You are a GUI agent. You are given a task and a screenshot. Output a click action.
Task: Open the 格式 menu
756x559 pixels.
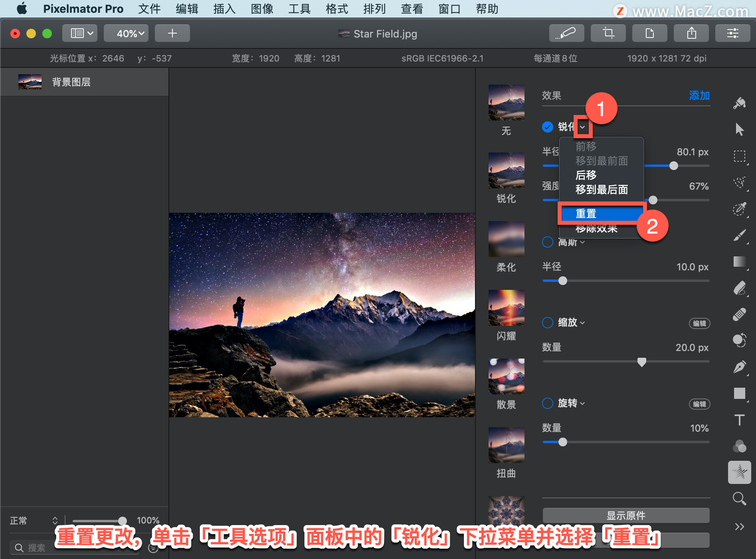[x=337, y=9]
